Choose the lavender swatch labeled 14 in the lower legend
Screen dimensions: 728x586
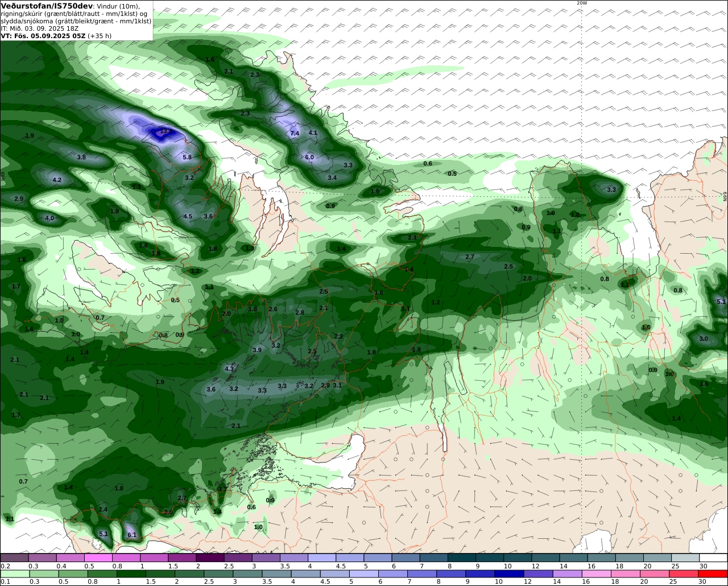pos(568,573)
